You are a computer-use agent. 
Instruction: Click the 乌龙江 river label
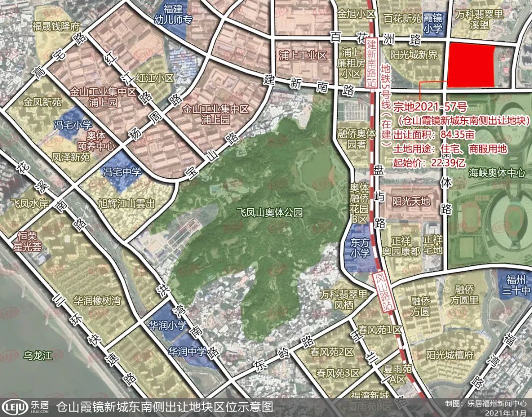pyautogui.click(x=38, y=355)
